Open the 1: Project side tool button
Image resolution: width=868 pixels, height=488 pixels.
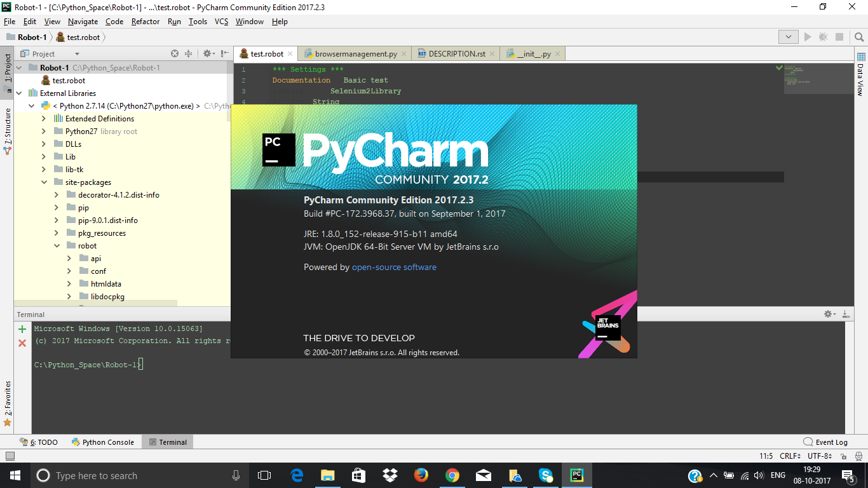[8, 72]
